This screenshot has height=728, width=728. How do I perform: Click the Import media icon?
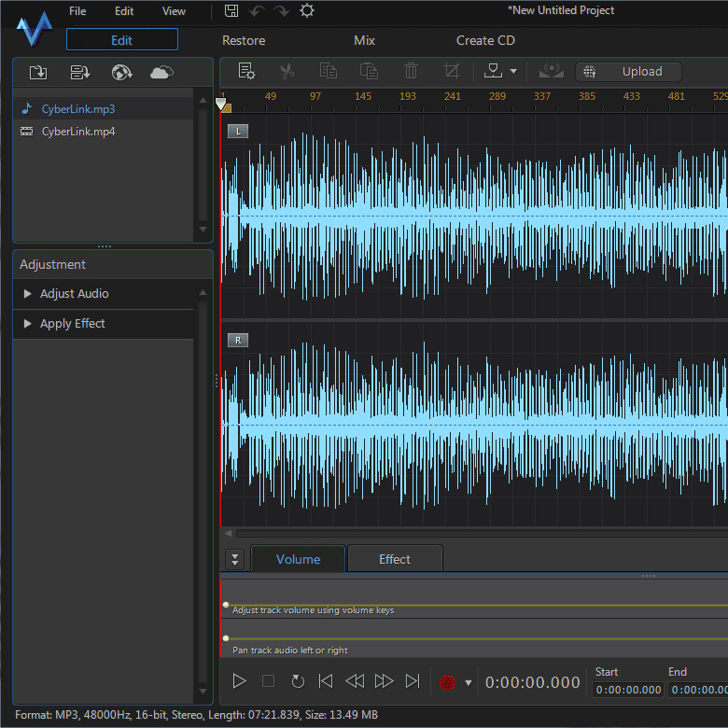click(x=38, y=73)
